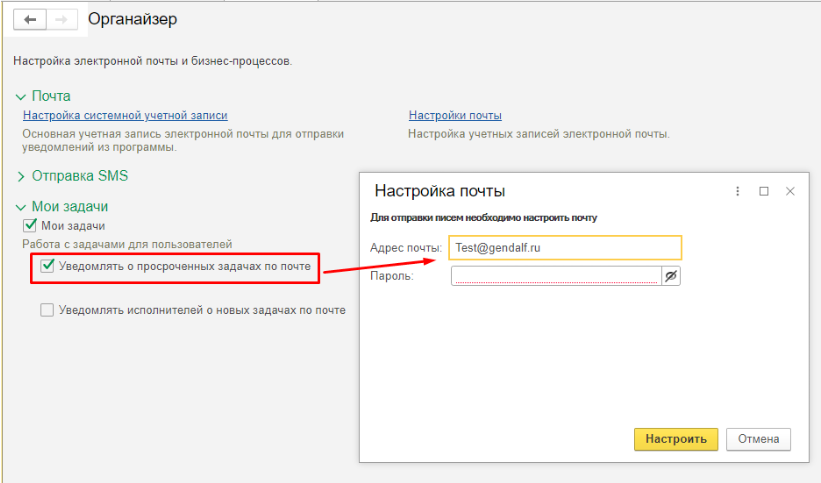Click the Настройка почты dialog title
This screenshot has width=821, height=483.
tap(439, 191)
